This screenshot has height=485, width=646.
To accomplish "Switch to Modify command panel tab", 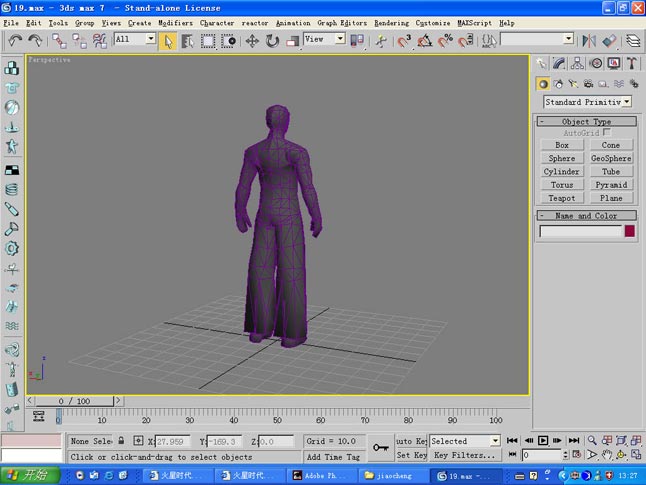I will click(559, 63).
